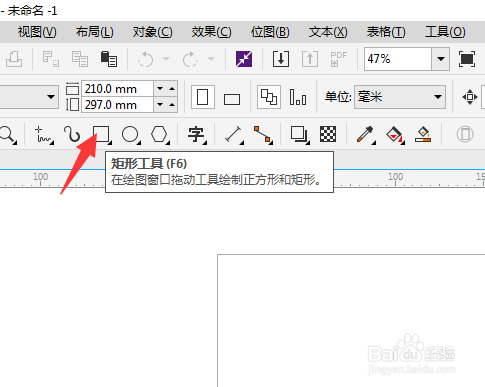
Task: Open the 文本(X) menu
Action: (x=328, y=32)
